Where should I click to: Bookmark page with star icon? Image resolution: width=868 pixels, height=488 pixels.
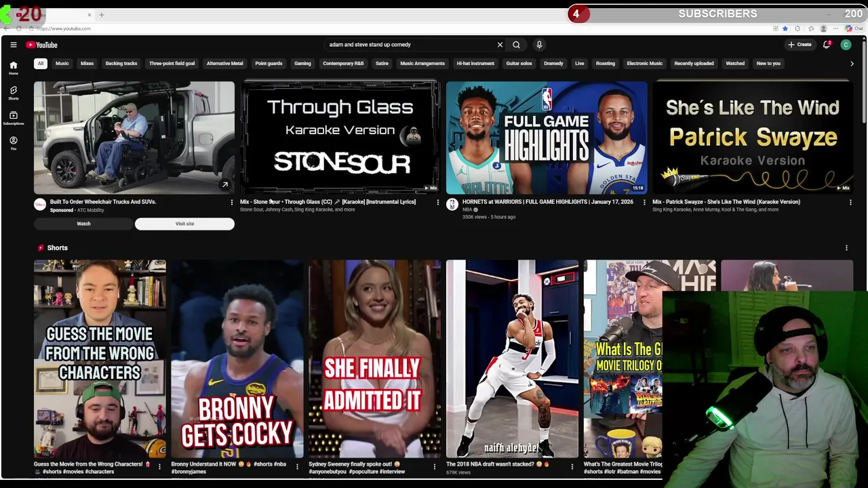(x=785, y=28)
